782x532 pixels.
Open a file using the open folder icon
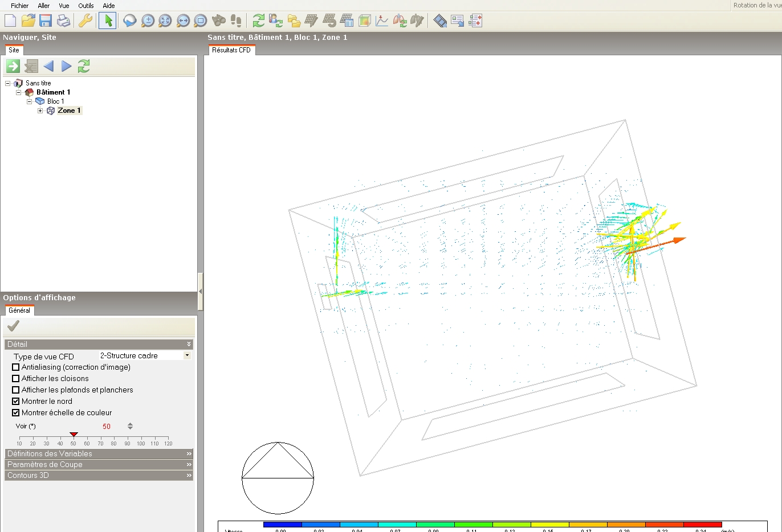pyautogui.click(x=28, y=21)
